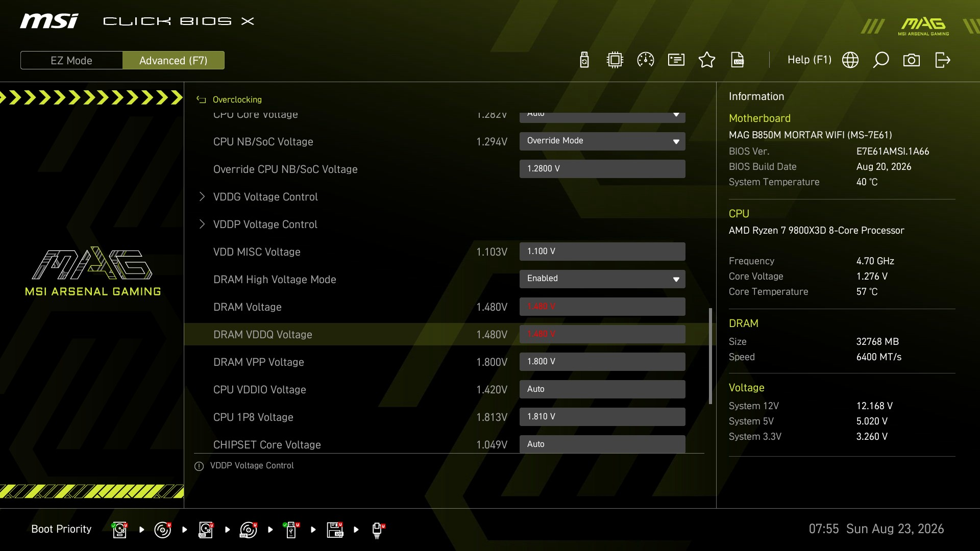Edit the DRAM VPP Voltage 1.800 V field
This screenshot has width=980, height=551.
(x=602, y=362)
